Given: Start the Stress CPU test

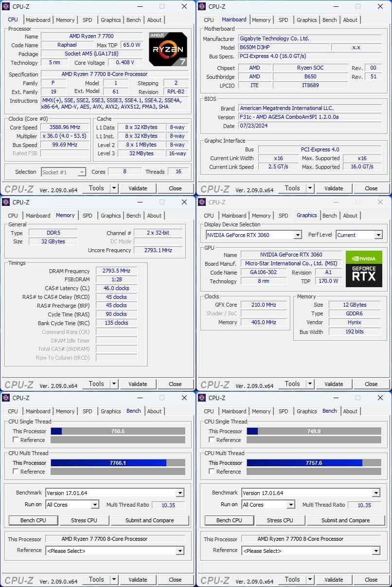Looking at the screenshot, I should pyautogui.click(x=84, y=520).
